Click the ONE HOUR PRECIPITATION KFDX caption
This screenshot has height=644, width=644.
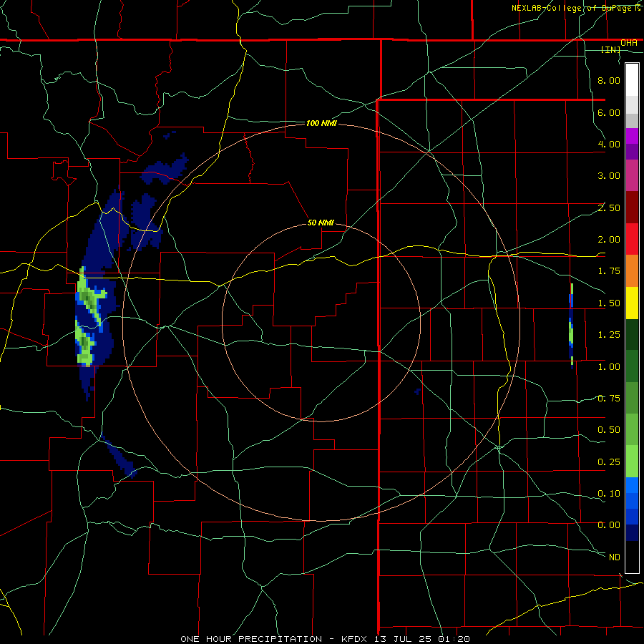coord(325,639)
